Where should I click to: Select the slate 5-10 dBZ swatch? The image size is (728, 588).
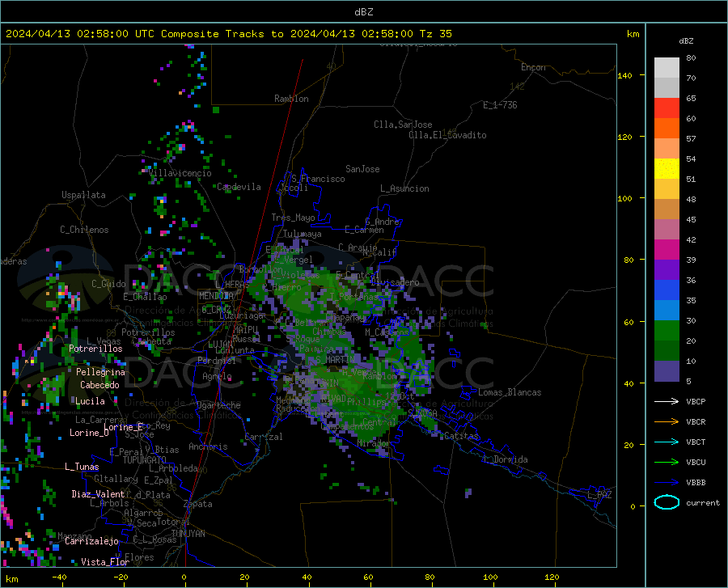(x=667, y=371)
